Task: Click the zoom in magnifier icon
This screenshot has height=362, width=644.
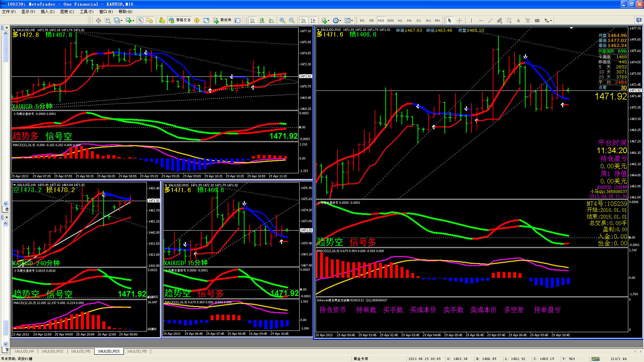Action: point(282,20)
